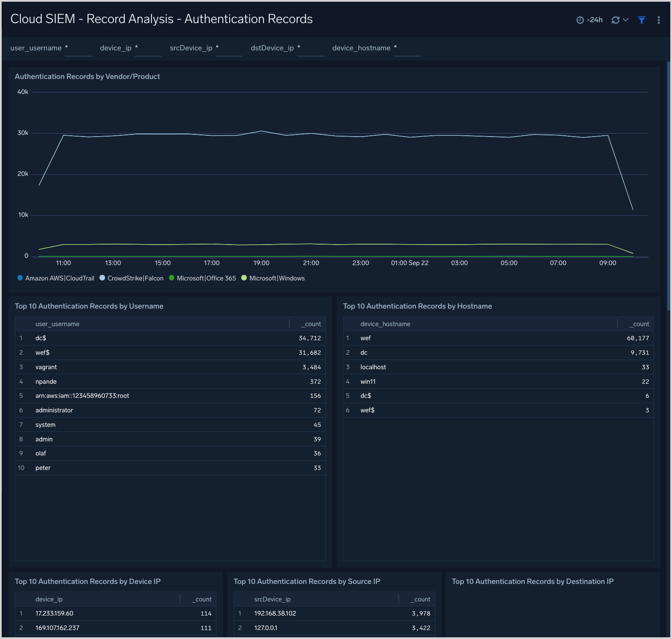
Task: Click the device_ip filter field
Action: pyautogui.click(x=148, y=48)
